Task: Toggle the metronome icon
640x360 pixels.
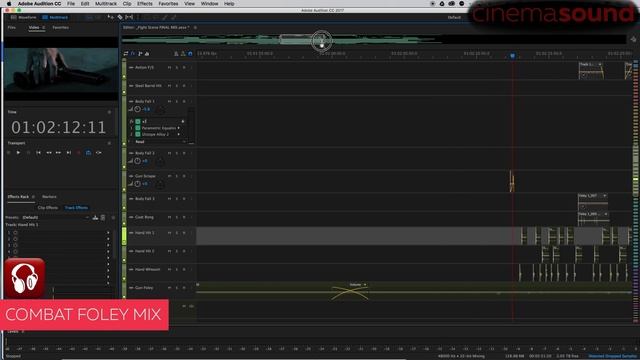Action: coord(176,53)
